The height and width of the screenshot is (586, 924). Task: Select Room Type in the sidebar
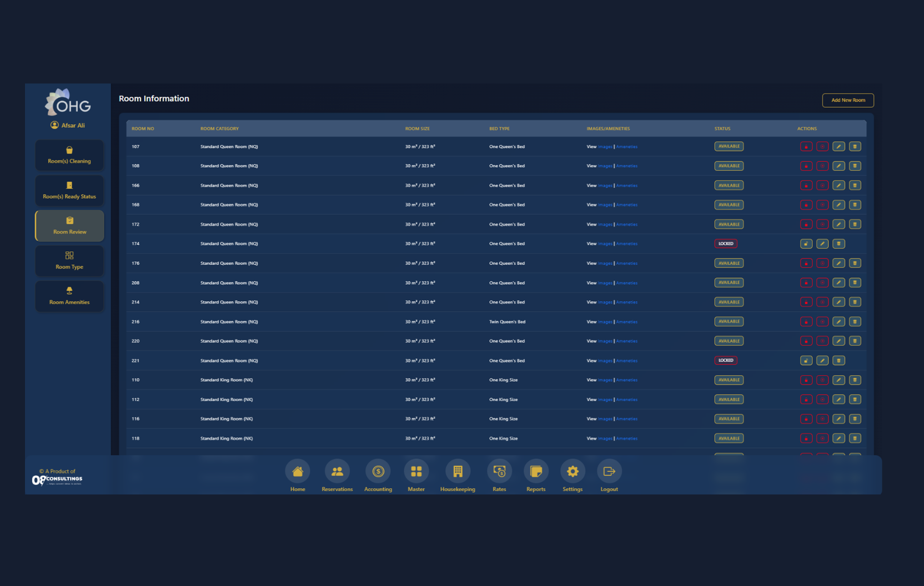coord(69,261)
